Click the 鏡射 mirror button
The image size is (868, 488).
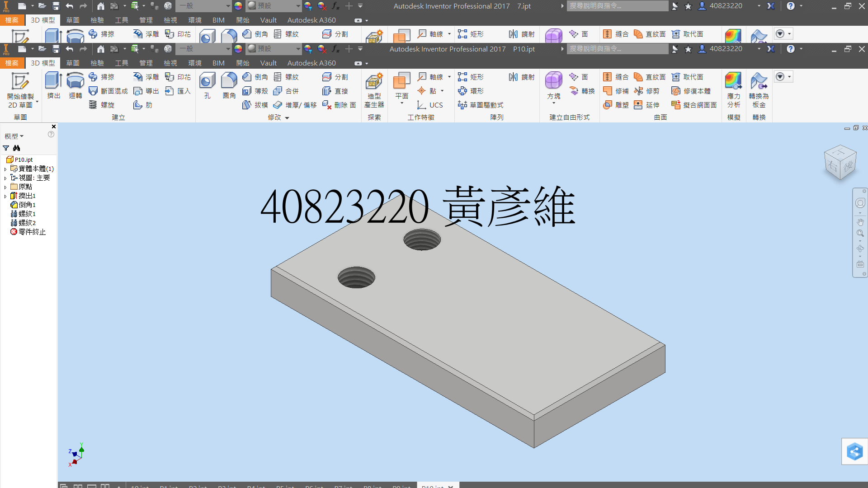521,77
